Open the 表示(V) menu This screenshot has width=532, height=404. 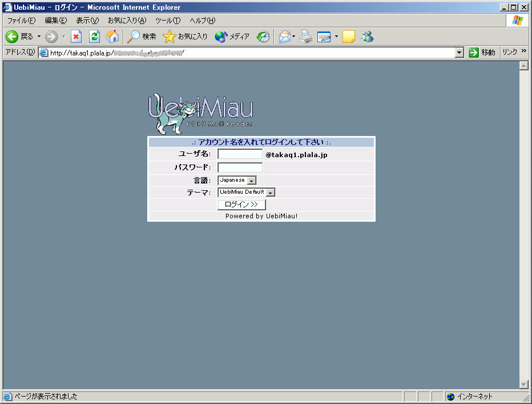[x=87, y=21]
